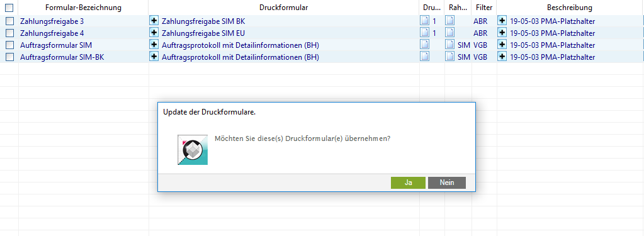Check the Auftragsformular SIM row checkbox
644x236 pixels.
(9, 45)
